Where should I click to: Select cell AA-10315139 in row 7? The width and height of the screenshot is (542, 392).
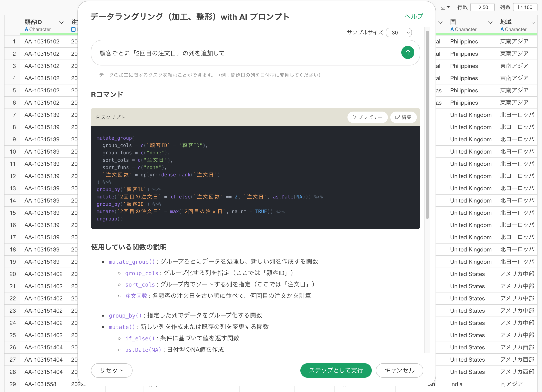click(43, 115)
